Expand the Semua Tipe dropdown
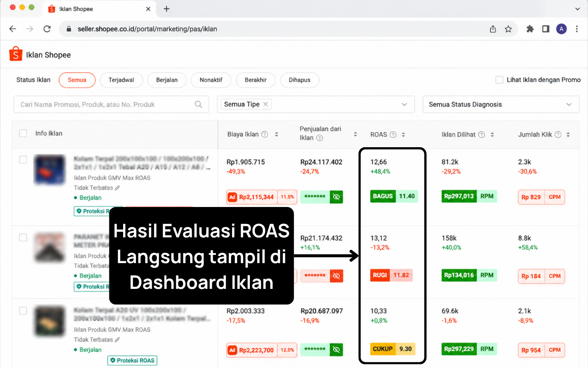The width and height of the screenshot is (588, 368). 404,104
